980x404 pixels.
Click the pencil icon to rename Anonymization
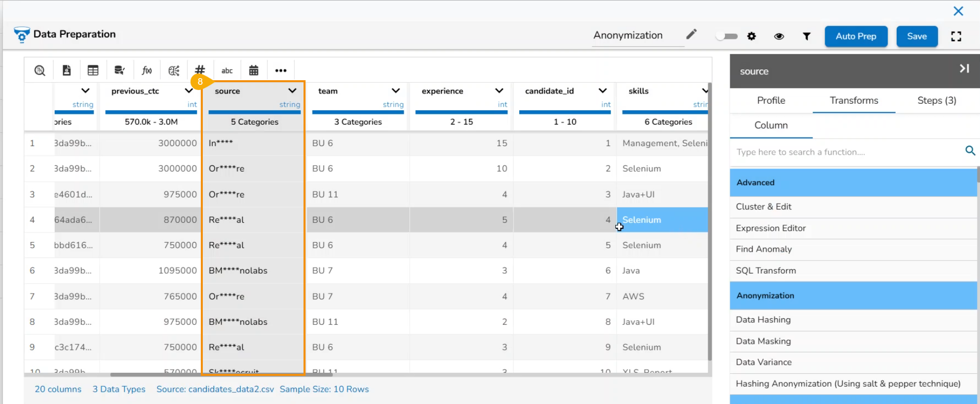click(x=691, y=35)
